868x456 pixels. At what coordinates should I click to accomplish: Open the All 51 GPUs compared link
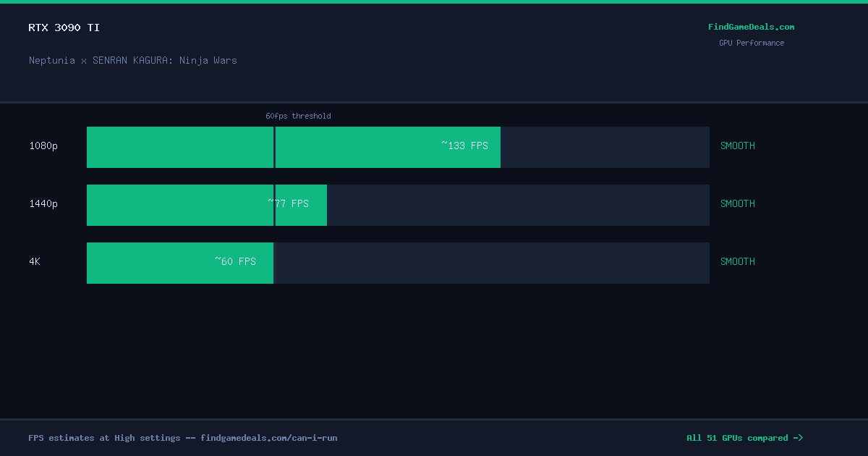pos(744,438)
